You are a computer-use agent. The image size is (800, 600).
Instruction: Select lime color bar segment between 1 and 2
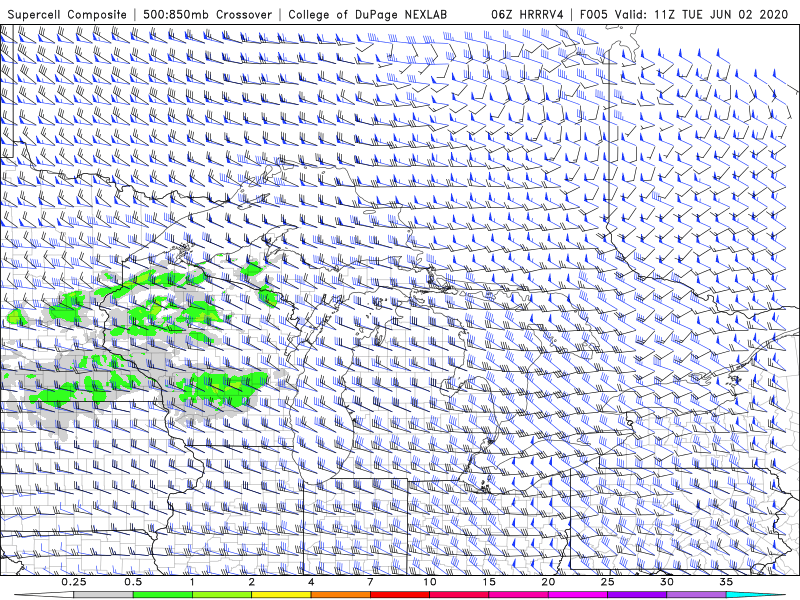click(x=222, y=595)
